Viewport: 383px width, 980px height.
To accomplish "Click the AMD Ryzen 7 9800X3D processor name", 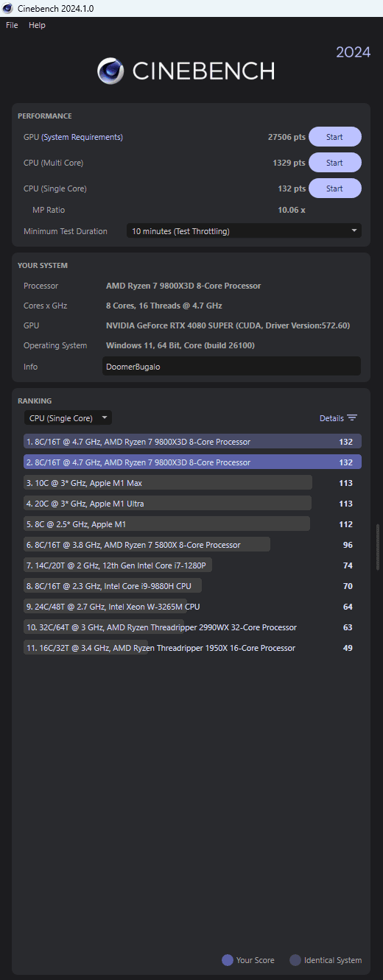I will pos(183,286).
